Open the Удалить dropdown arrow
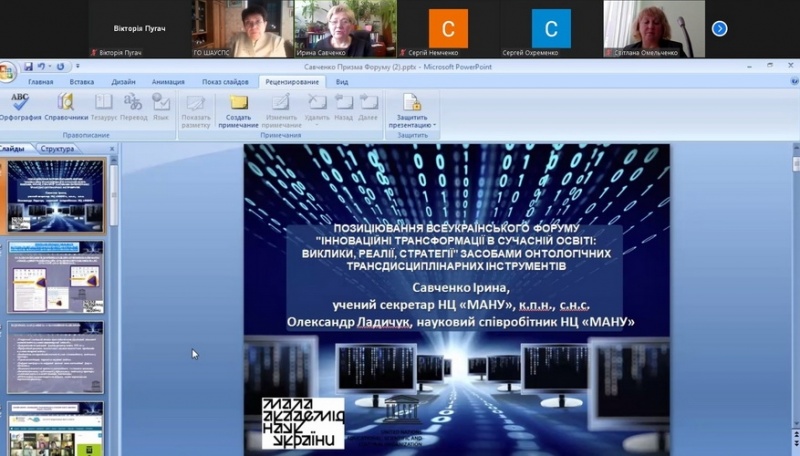 (x=317, y=125)
